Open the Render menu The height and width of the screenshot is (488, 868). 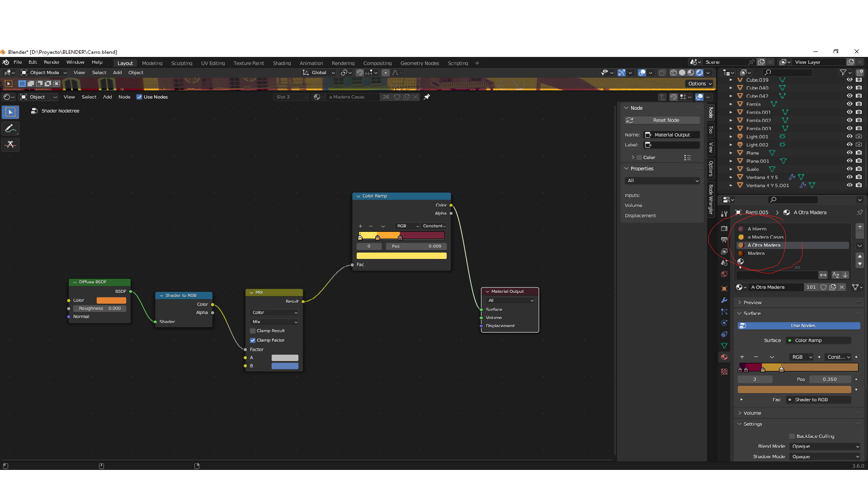pos(52,62)
